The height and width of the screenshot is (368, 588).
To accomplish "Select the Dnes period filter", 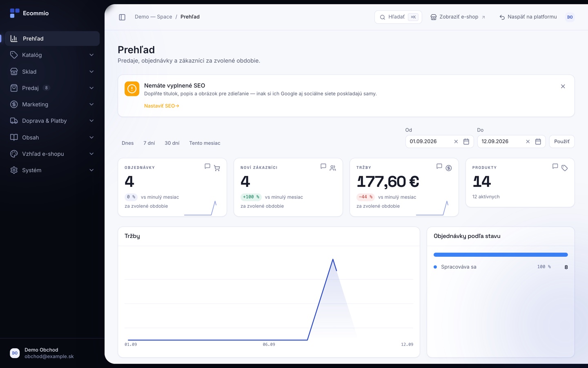I will (128, 143).
